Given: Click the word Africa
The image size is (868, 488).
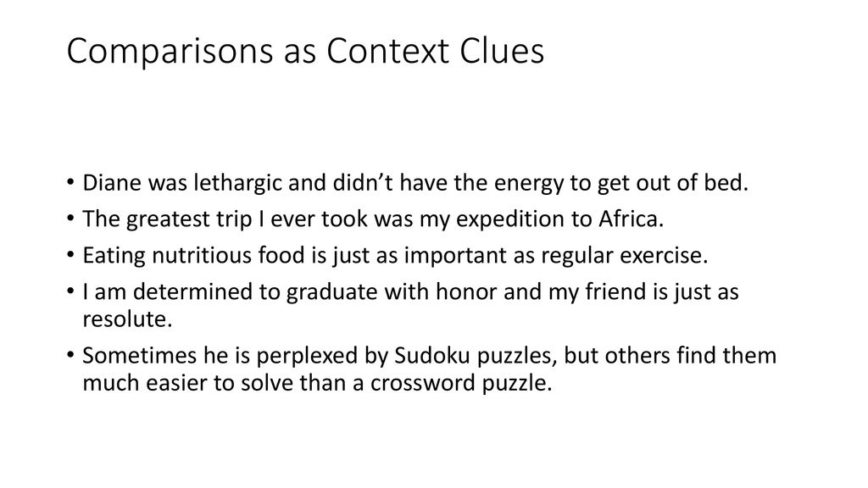Looking at the screenshot, I should pos(631,219).
